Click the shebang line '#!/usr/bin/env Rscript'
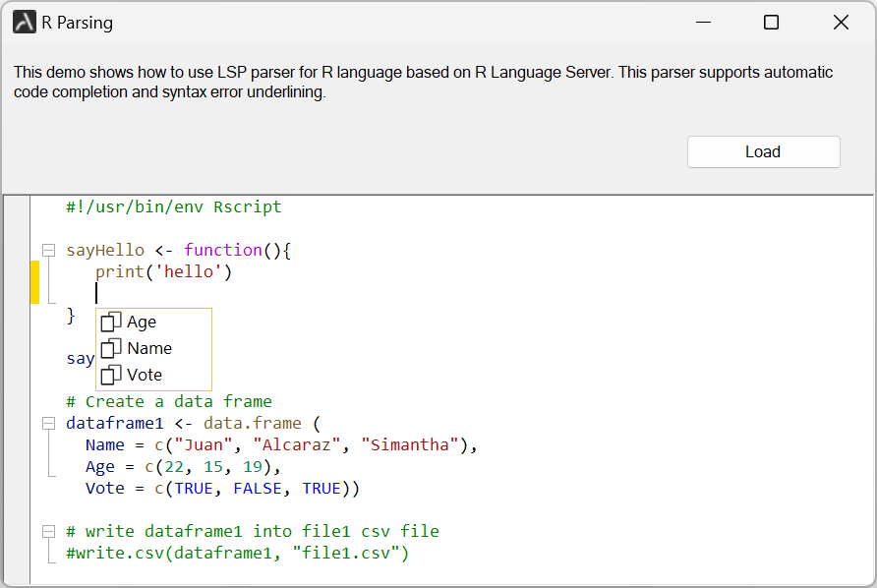 [173, 207]
